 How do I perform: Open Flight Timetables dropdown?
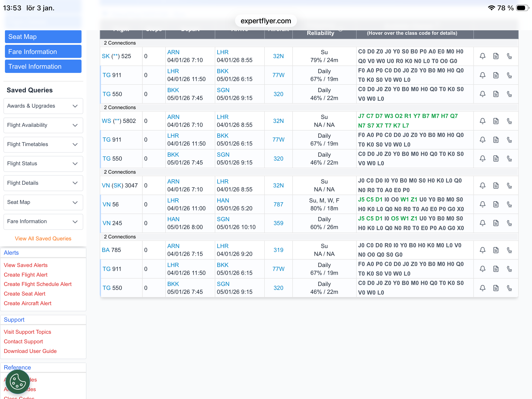(43, 144)
